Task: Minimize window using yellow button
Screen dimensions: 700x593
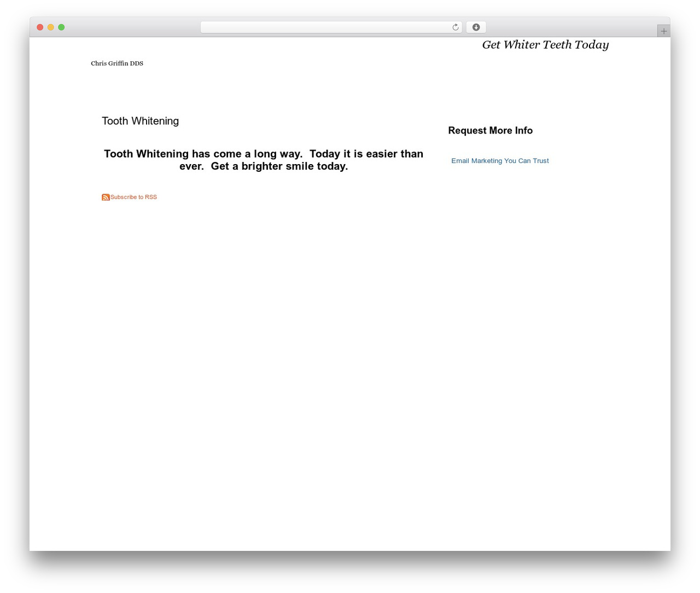Action: click(50, 27)
